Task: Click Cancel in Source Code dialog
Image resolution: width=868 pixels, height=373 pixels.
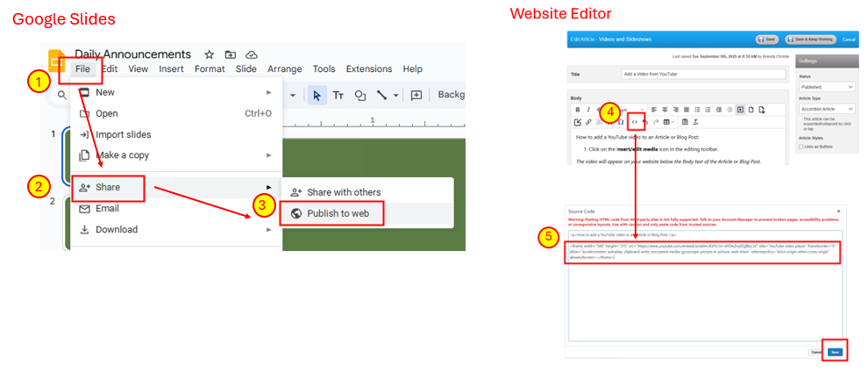Action: click(x=816, y=352)
